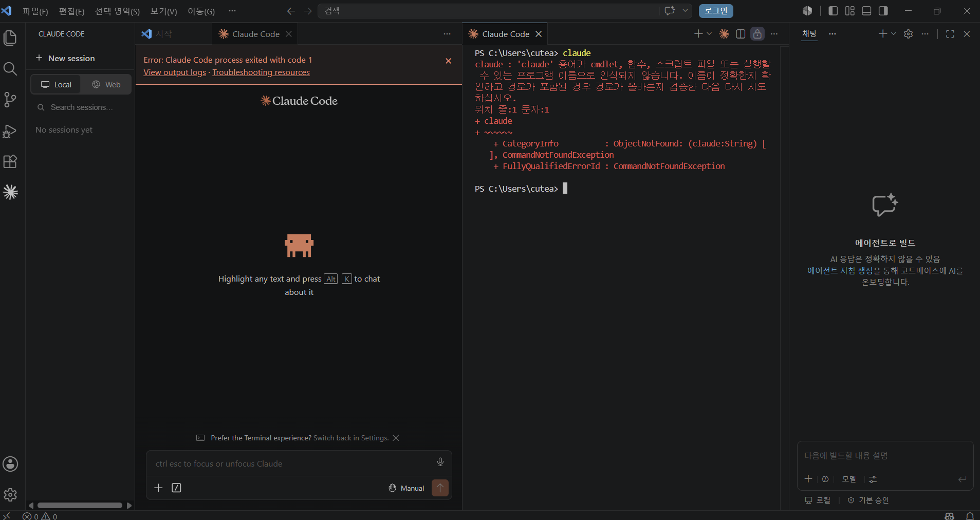Show more menu items in menu bar
Screen dimensions: 980x520
(232, 11)
